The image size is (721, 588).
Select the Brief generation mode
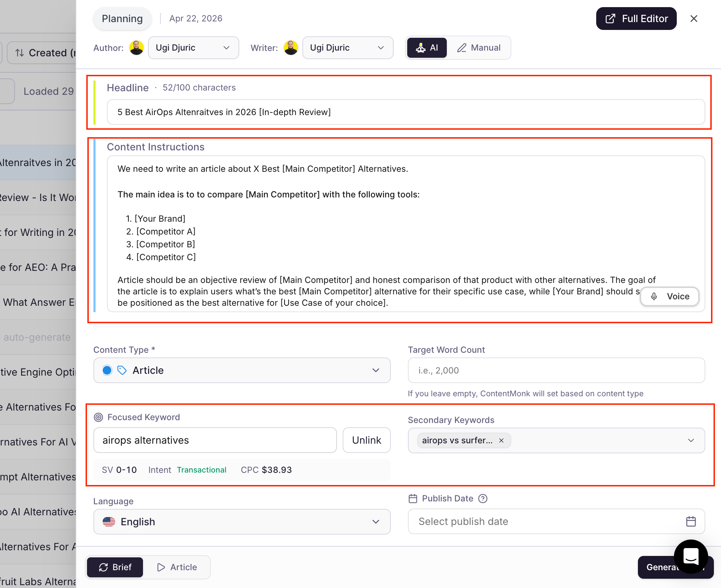(x=115, y=567)
